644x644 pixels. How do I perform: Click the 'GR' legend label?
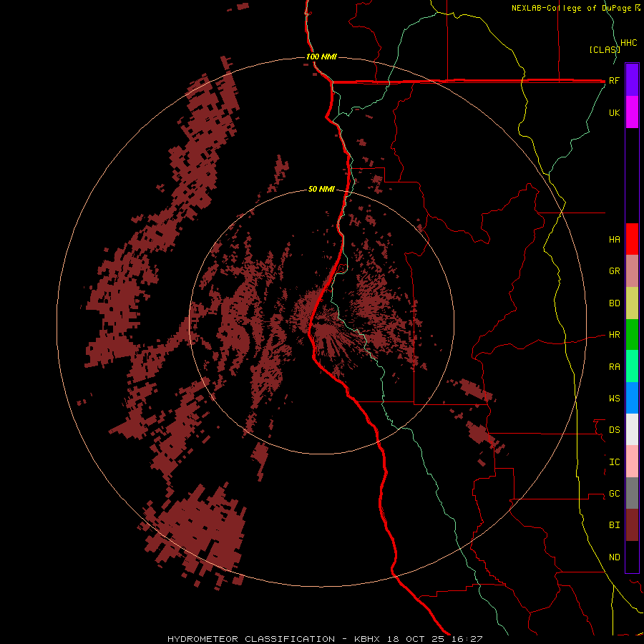(614, 271)
